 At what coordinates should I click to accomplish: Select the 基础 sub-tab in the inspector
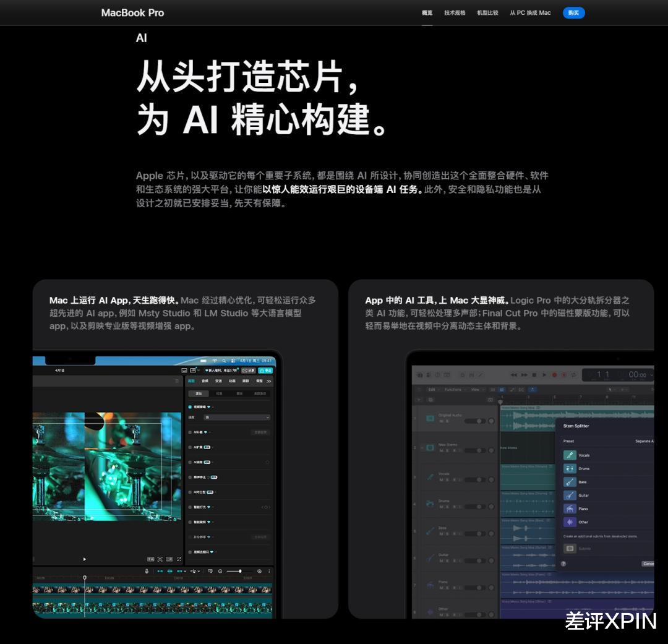pyautogui.click(x=199, y=393)
